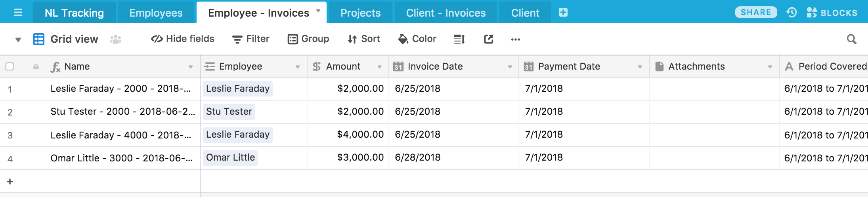Click the share view export icon
This screenshot has width=868, height=197.
[488, 39]
